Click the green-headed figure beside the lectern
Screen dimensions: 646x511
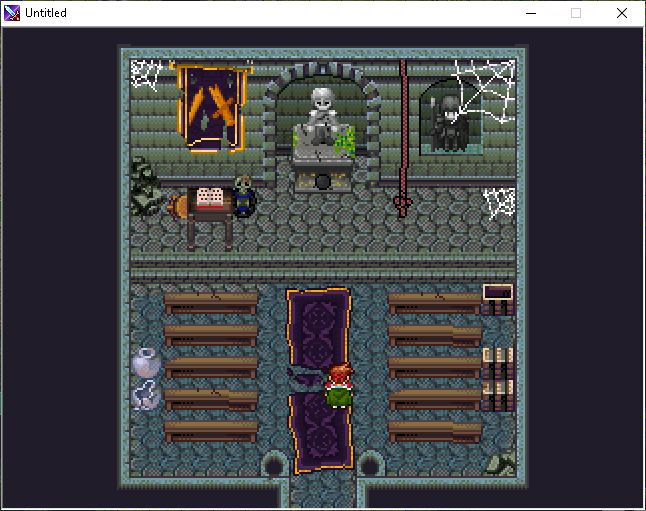(243, 195)
